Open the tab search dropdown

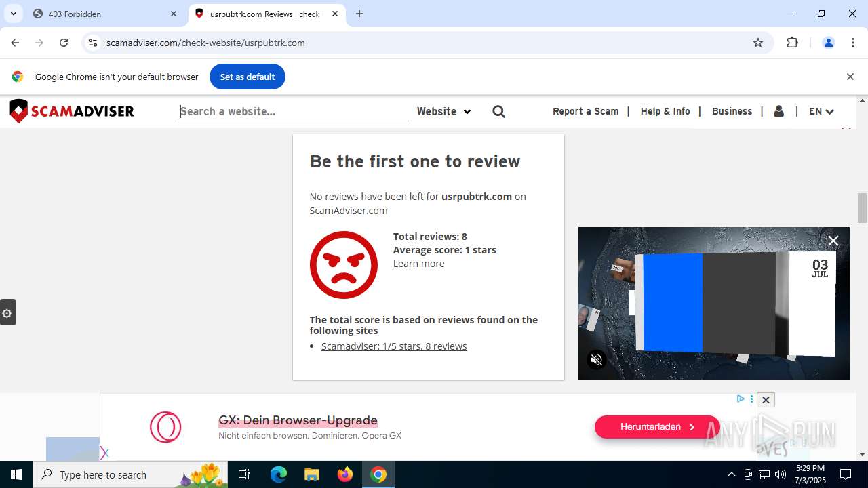(14, 14)
